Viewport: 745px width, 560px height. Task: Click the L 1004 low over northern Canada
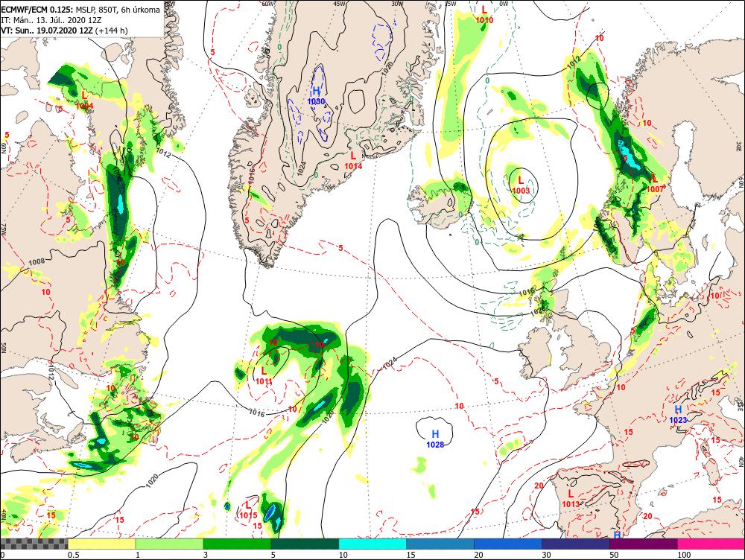point(85,100)
